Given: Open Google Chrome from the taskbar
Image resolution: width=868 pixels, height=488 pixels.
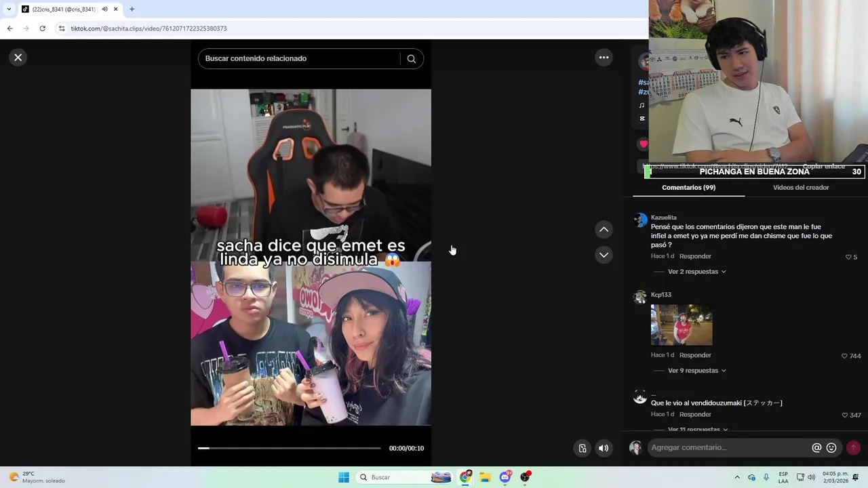Looking at the screenshot, I should [x=465, y=477].
